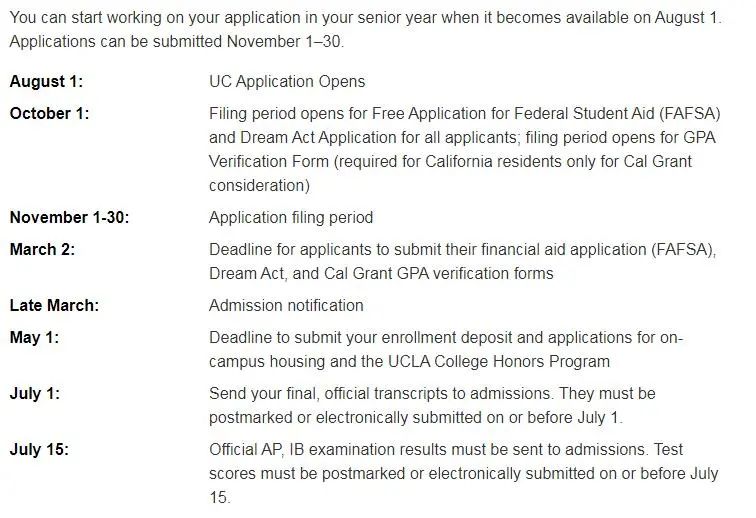
Task: Click the intro sentence about August 1 availability
Action: point(365,18)
